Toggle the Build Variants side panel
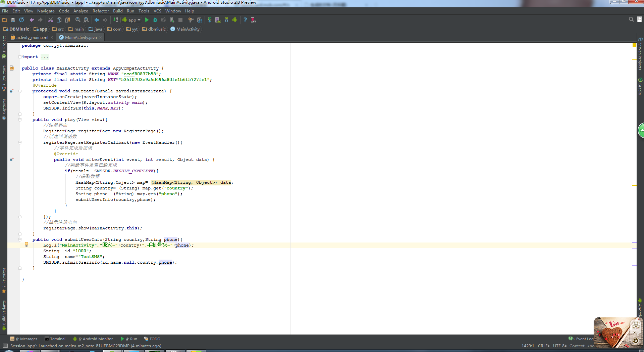The width and height of the screenshot is (644, 352). pyautogui.click(x=4, y=315)
